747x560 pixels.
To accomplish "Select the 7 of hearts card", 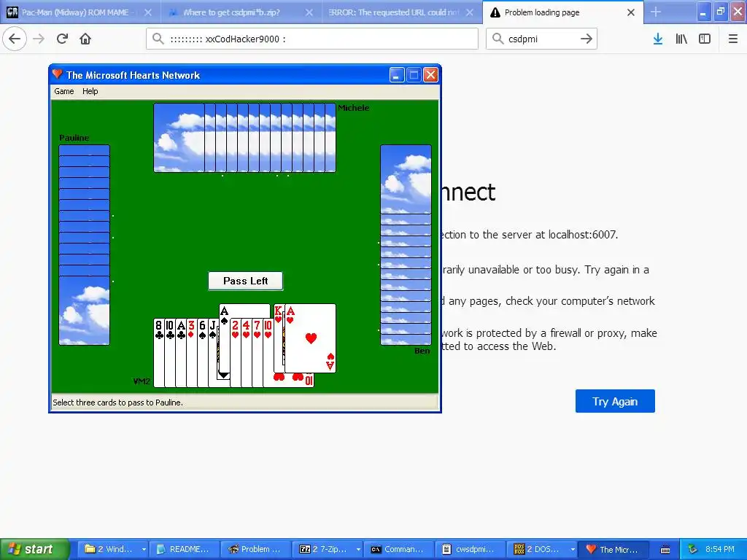I will 258,353.
